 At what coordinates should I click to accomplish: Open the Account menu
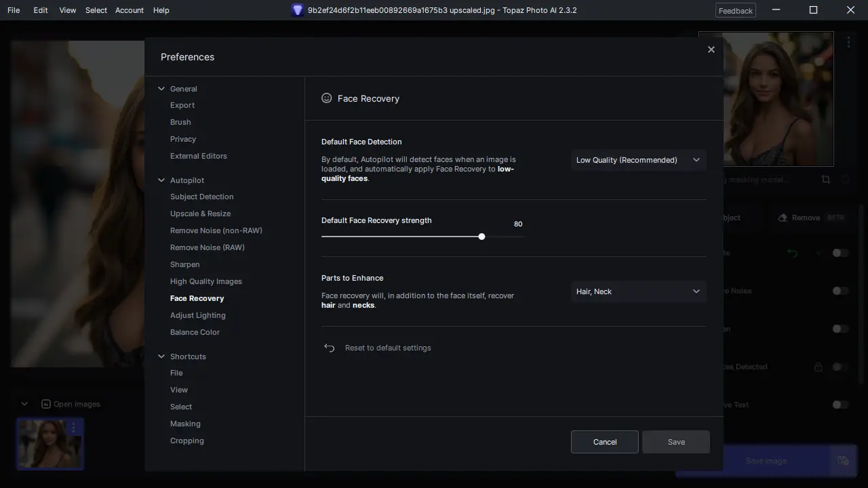[130, 10]
